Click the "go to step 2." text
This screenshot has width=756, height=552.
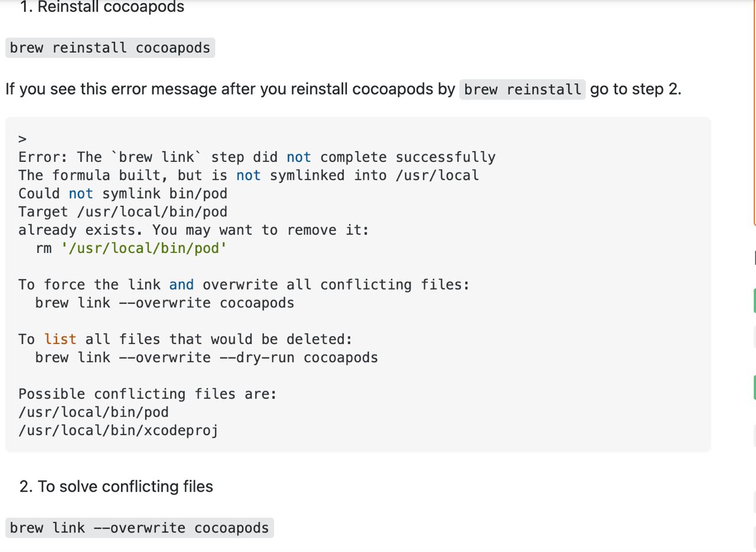coord(636,89)
